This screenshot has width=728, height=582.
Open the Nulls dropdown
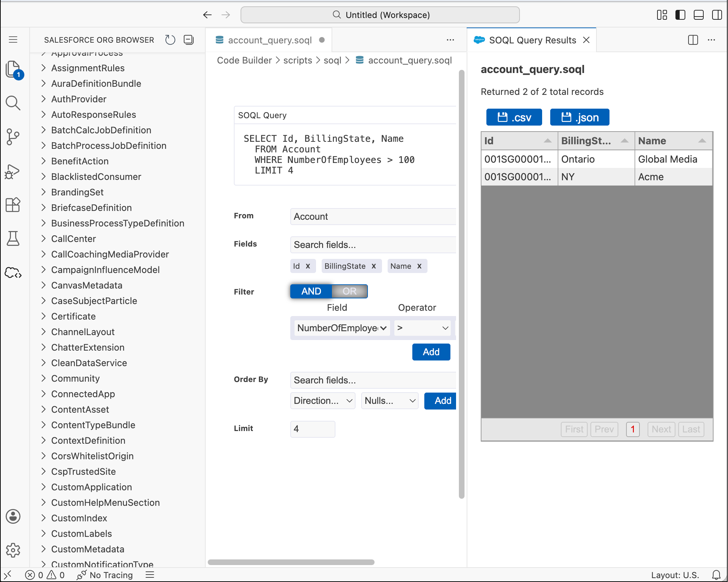click(390, 401)
